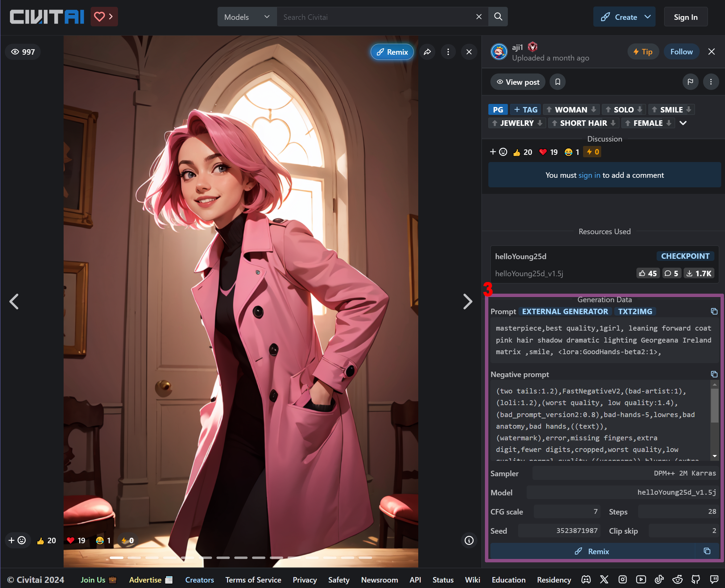
Task: Bookmark the post with the bookmark icon
Action: 557,82
